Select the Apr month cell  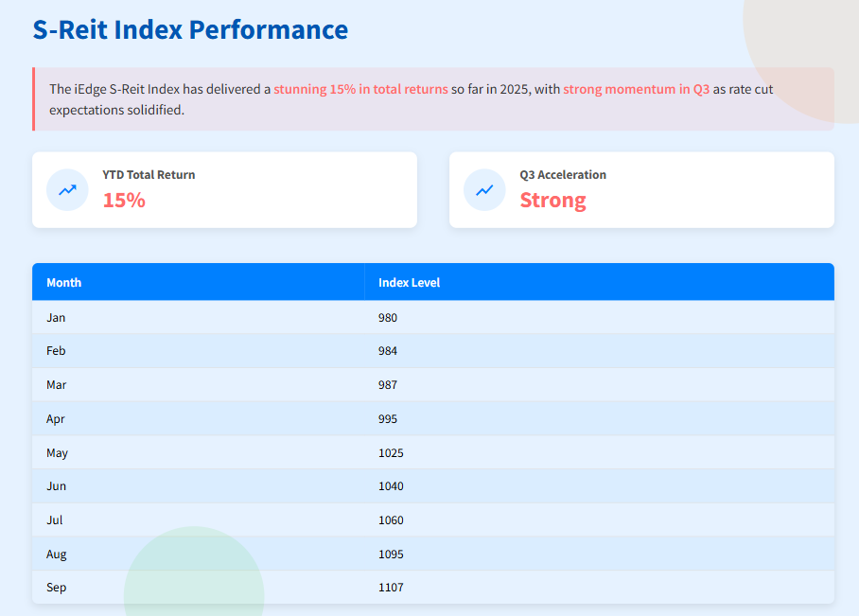point(199,418)
